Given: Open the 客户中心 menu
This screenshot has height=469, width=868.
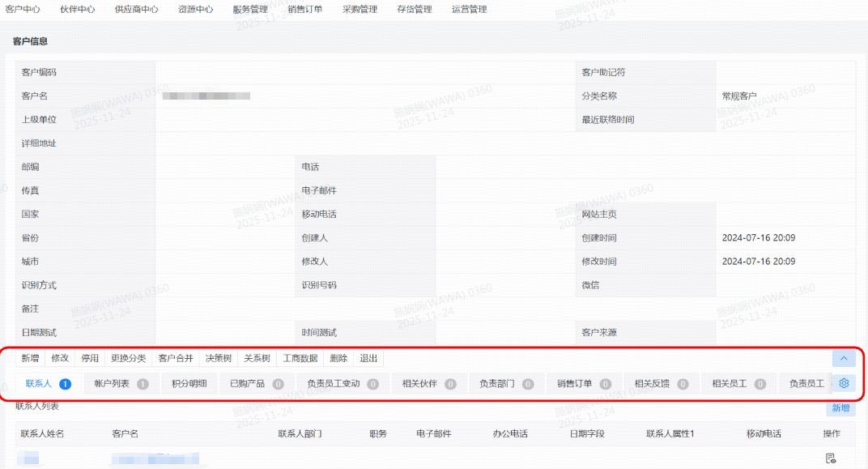Looking at the screenshot, I should 23,10.
